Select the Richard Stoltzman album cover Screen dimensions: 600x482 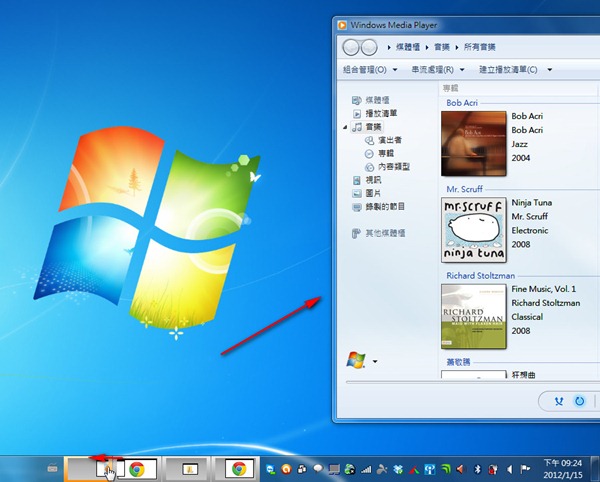coord(474,316)
